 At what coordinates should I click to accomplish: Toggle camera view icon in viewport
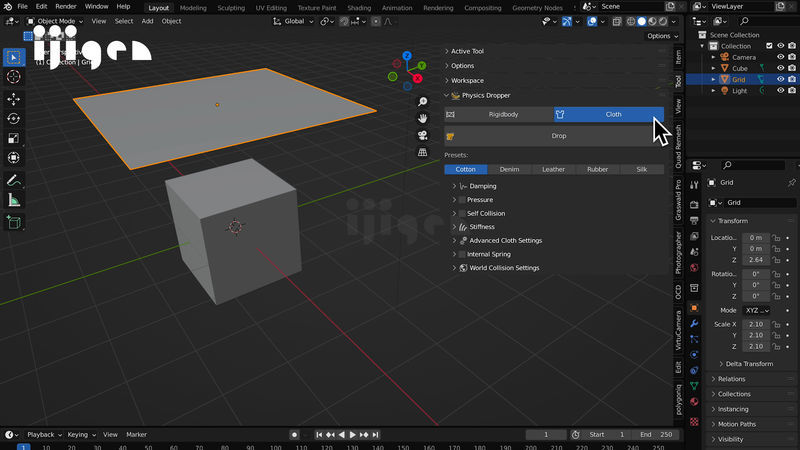[x=422, y=135]
